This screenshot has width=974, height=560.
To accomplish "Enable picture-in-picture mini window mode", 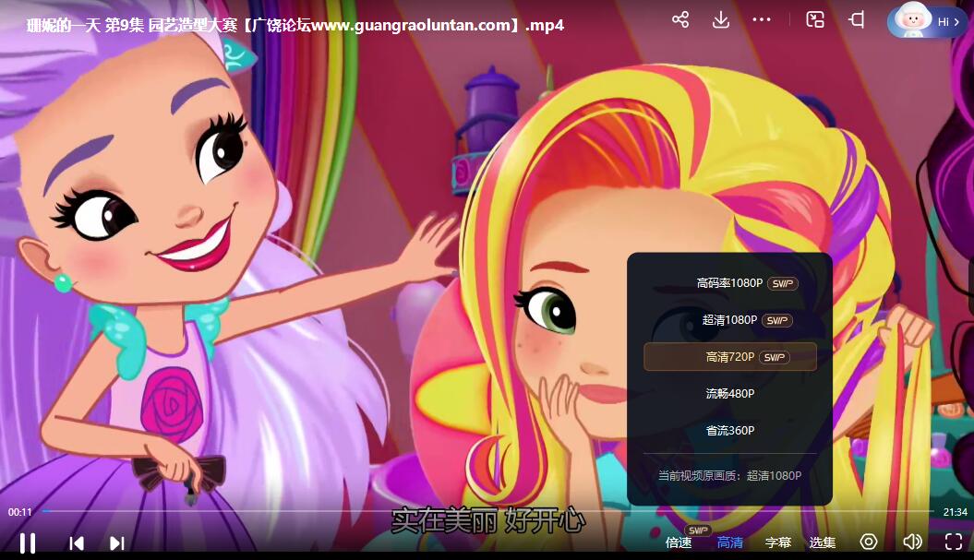I will click(815, 20).
